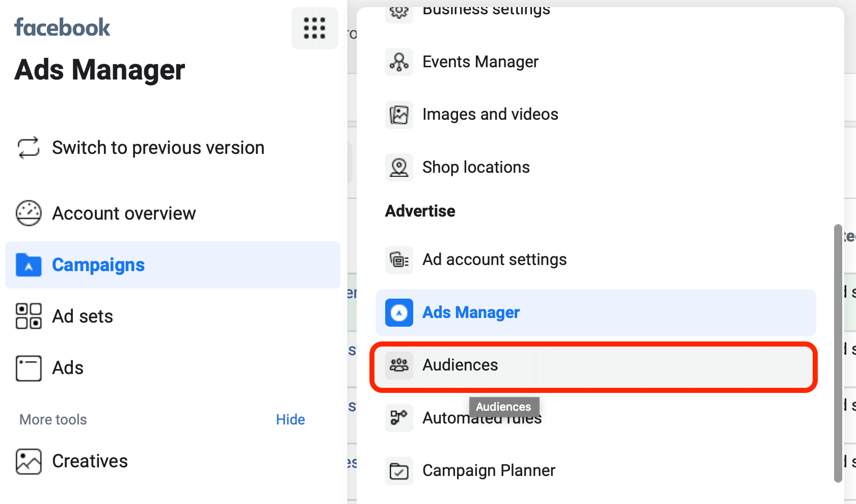Viewport: 856px width, 504px height.
Task: Click the Campaign Planner icon
Action: [x=399, y=470]
